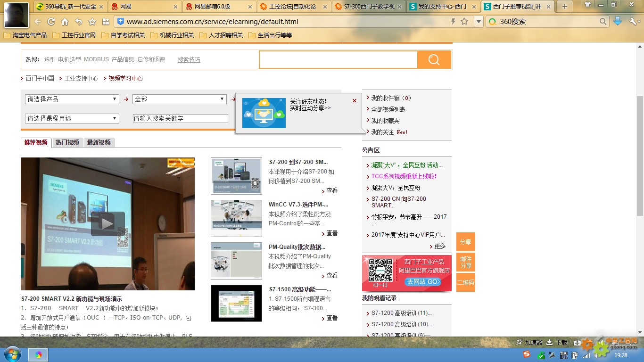Open the 西门子中国 breadcrumb link
This screenshot has height=362, width=644.
(x=40, y=78)
